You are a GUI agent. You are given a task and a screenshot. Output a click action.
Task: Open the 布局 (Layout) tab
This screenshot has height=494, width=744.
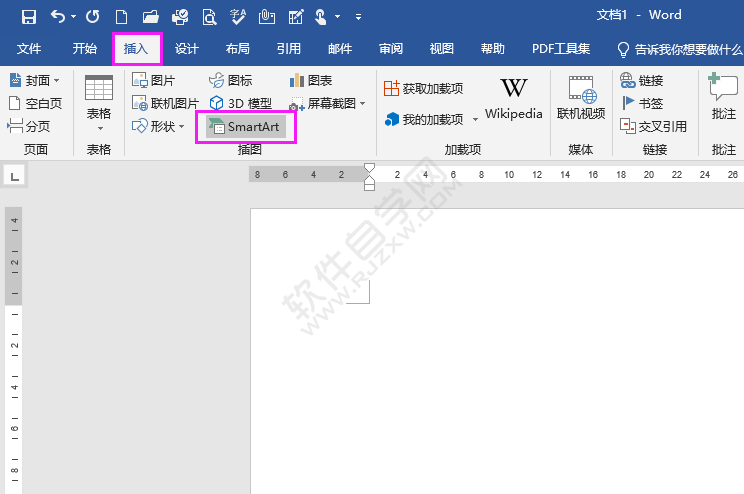(x=238, y=49)
